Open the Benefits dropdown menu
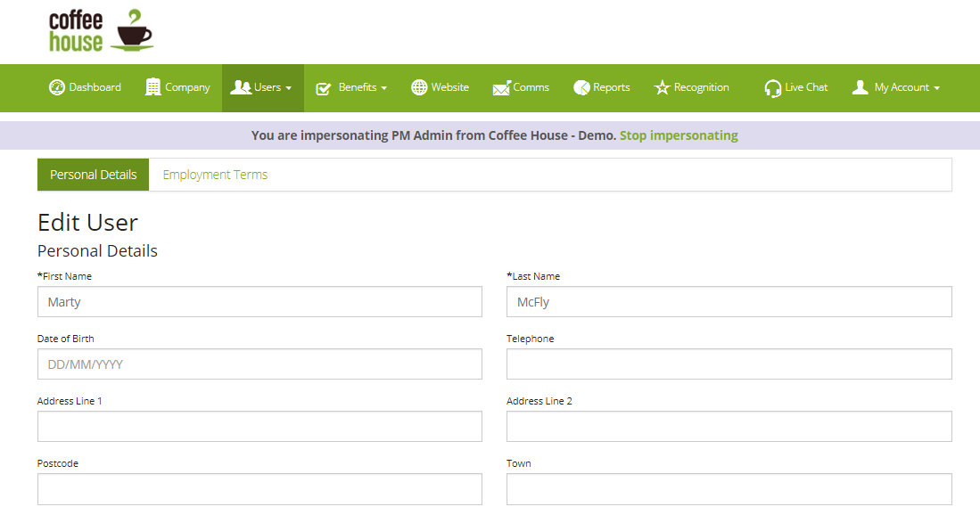This screenshot has height=515, width=980. [384, 87]
